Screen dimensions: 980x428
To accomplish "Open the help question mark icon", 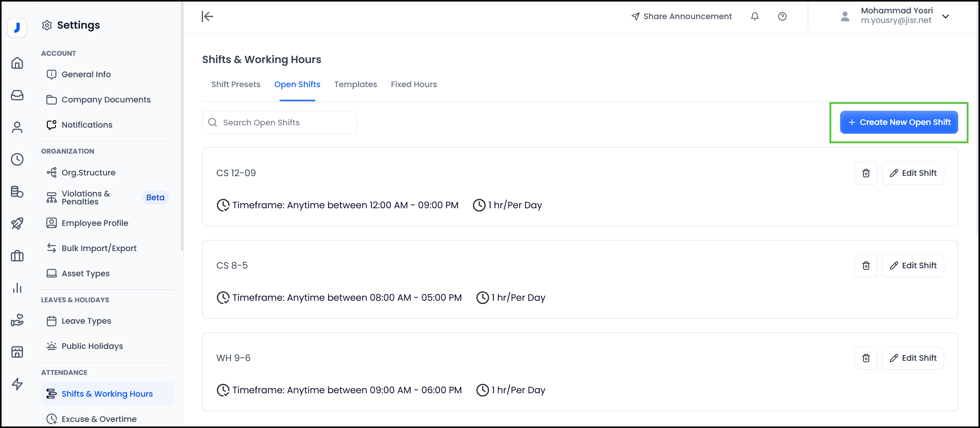I will [x=782, y=16].
